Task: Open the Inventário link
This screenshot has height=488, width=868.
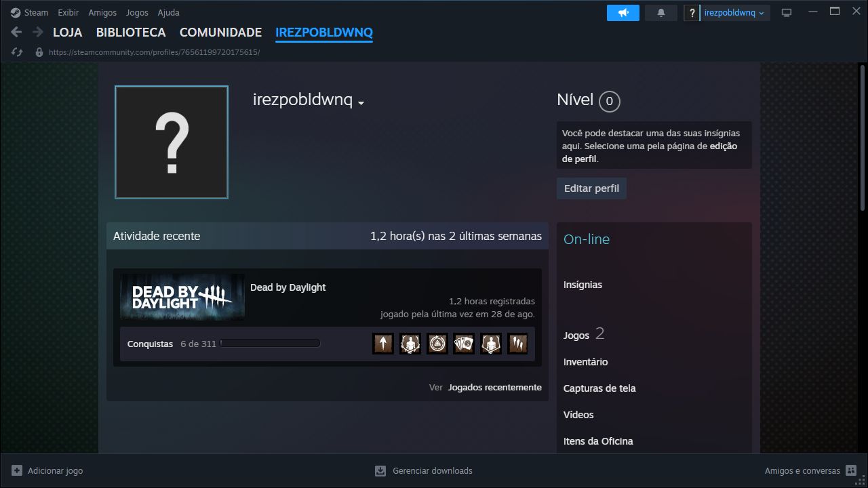Action: pyautogui.click(x=586, y=362)
